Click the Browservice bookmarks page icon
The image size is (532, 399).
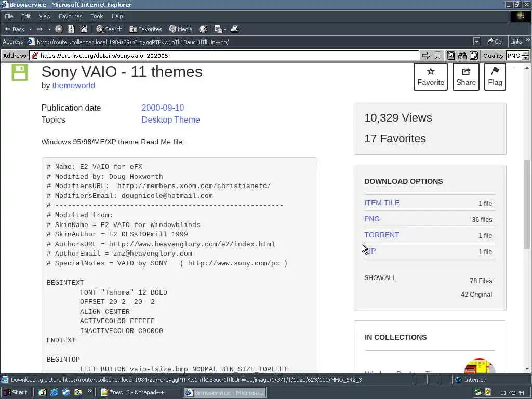pyautogui.click(x=451, y=56)
